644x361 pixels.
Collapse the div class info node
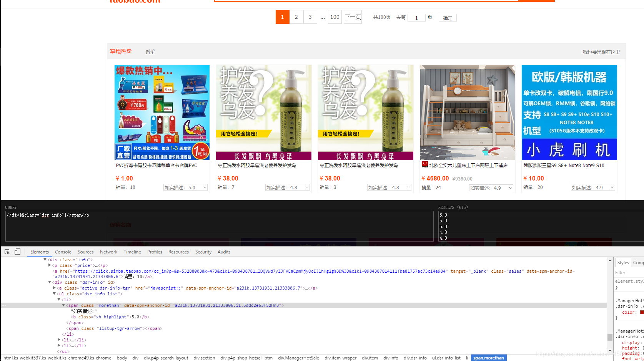coord(45,260)
